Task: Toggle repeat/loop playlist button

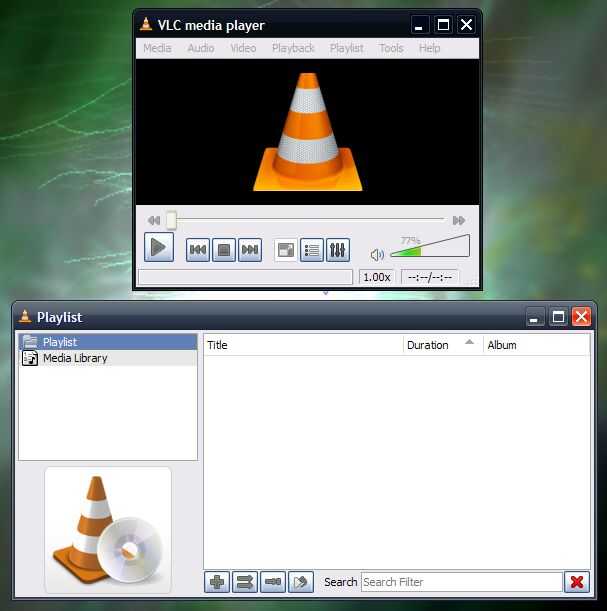Action: (x=273, y=582)
